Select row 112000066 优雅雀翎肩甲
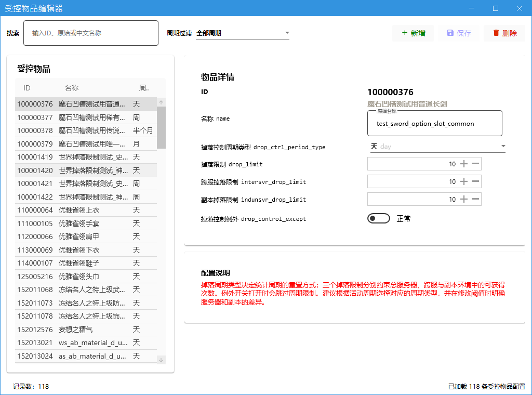532x395 pixels. coord(86,236)
